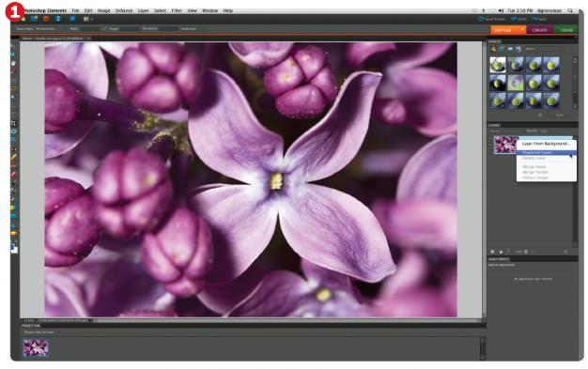Open macOS Spotlight search
This screenshot has width=588, height=369.
tap(570, 10)
